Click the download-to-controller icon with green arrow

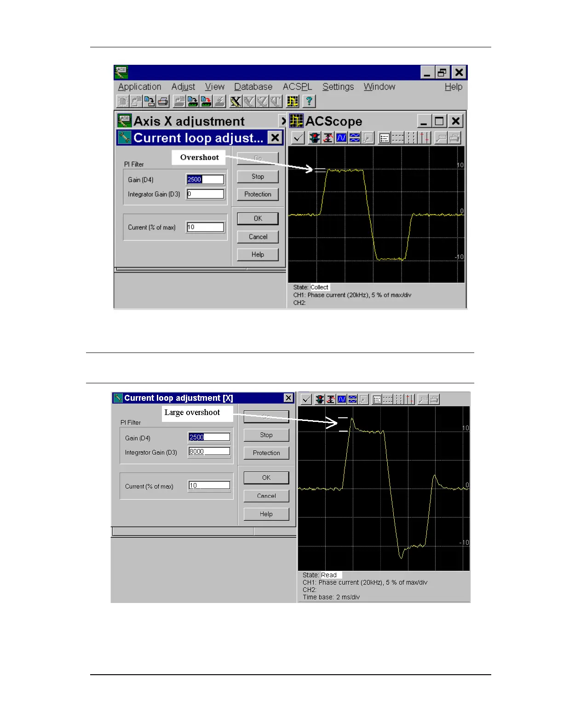193,101
